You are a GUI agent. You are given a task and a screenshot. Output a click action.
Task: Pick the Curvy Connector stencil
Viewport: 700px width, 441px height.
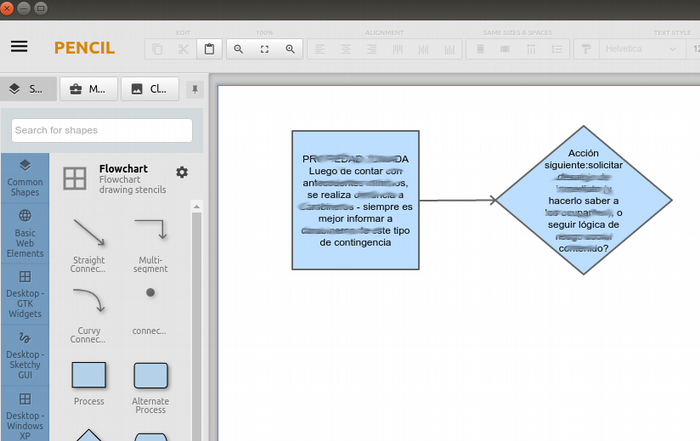(89, 311)
